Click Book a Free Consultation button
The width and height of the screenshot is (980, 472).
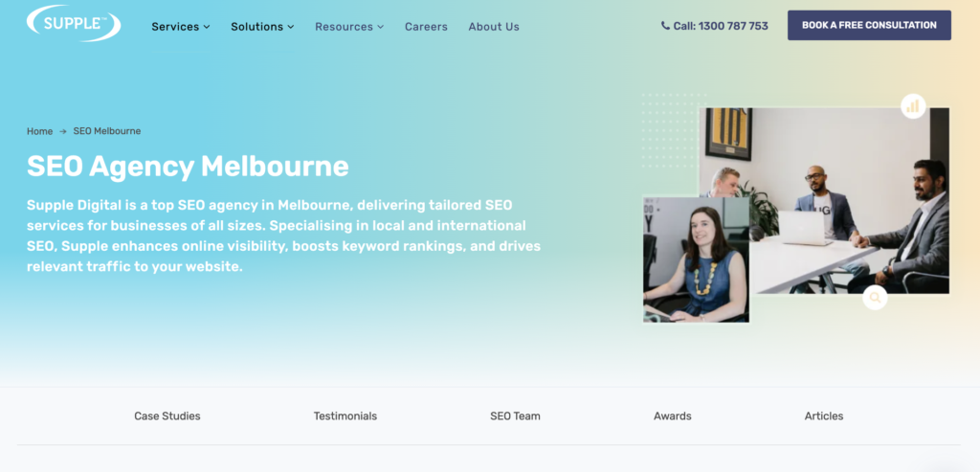click(x=869, y=25)
